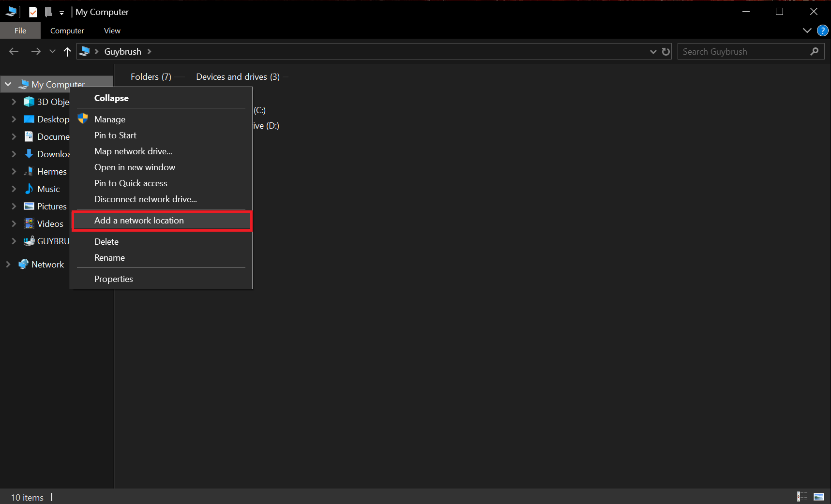Collapse the My Computer tree node
The width and height of the screenshot is (831, 504).
coord(8,84)
